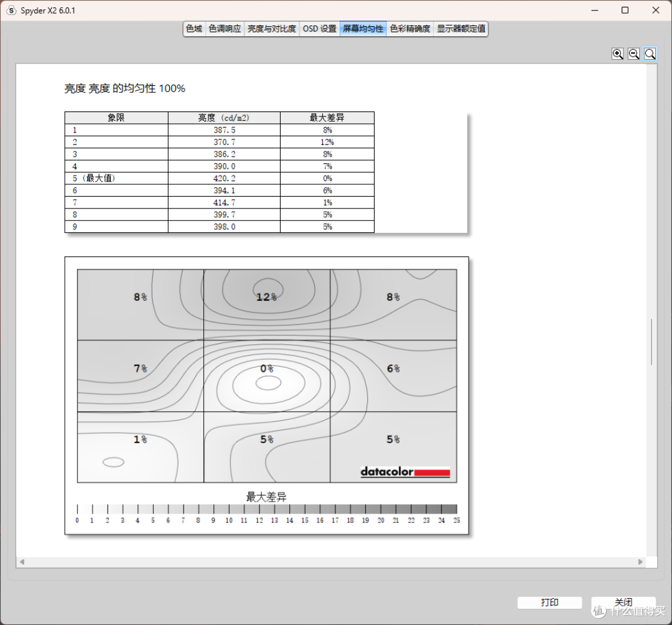Click the vertical scrollbar thumb
Screen dimensions: 672x625
(x=651, y=342)
